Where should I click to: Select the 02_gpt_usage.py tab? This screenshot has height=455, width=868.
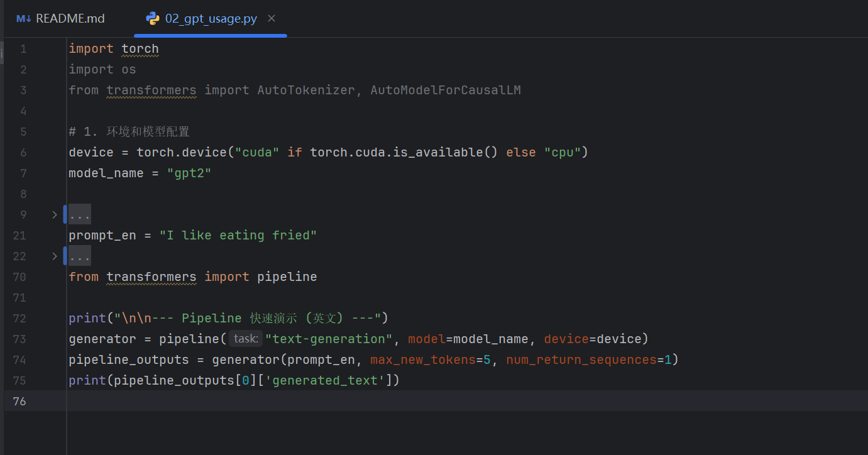[x=211, y=19]
